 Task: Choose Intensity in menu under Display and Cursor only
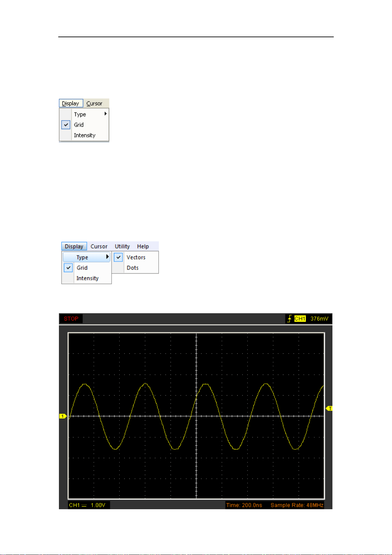pyautogui.click(x=85, y=135)
